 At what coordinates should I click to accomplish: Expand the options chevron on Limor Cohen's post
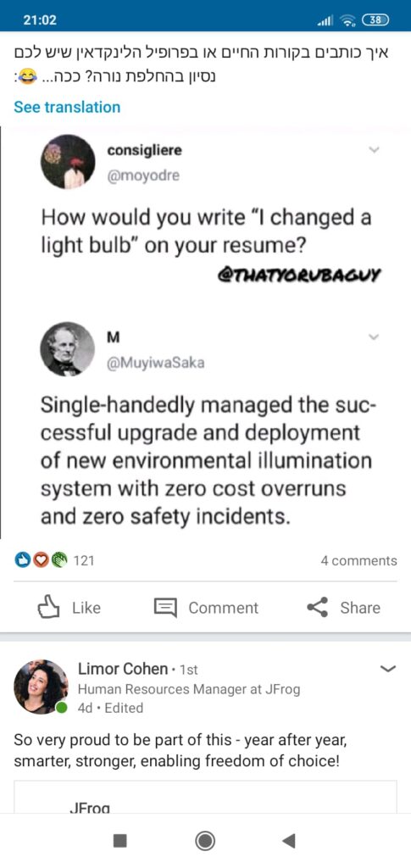click(x=390, y=670)
